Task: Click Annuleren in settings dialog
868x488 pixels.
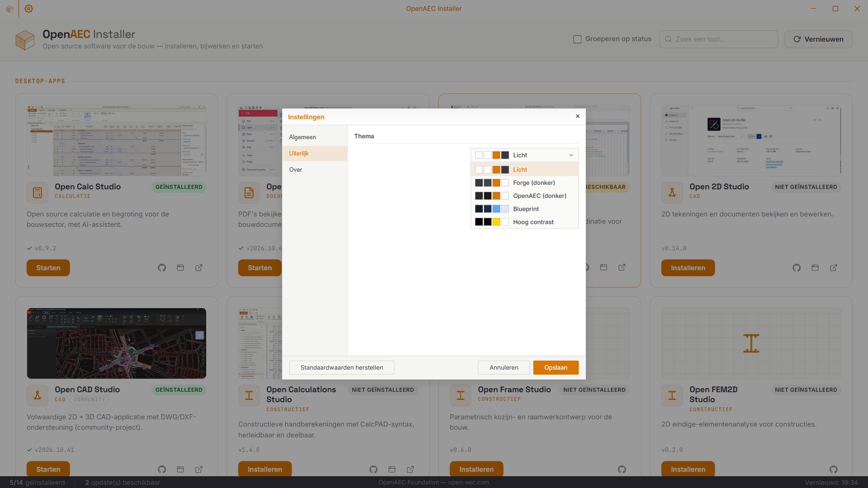Action: pos(504,367)
